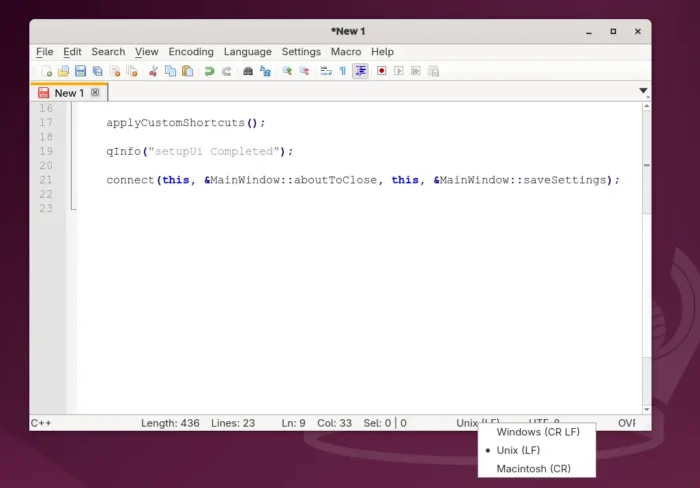The width and height of the screenshot is (700, 488).
Task: Open the tab list dropdown arrow
Action: click(643, 91)
